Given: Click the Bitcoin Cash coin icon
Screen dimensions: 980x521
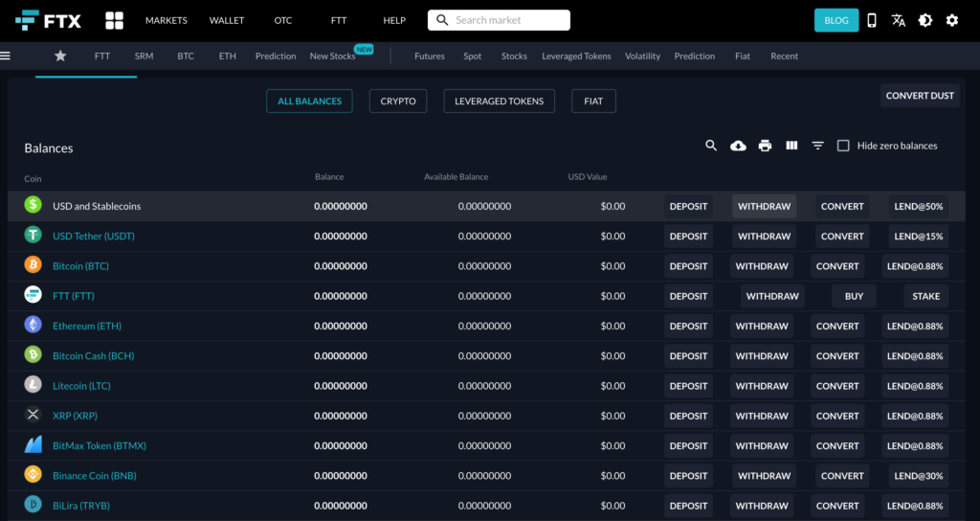Looking at the screenshot, I should point(33,354).
